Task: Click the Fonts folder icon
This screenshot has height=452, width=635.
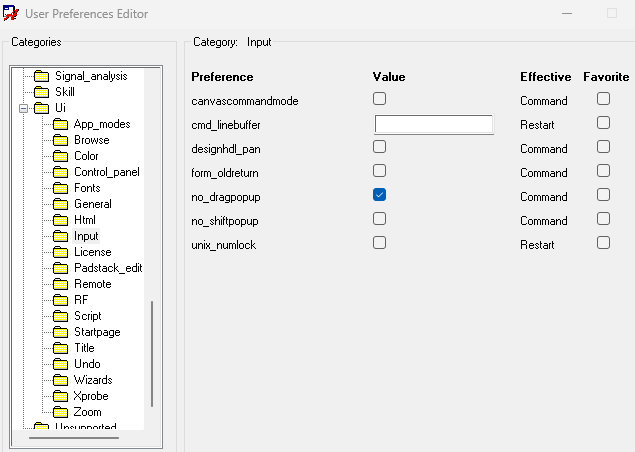Action: [60, 188]
